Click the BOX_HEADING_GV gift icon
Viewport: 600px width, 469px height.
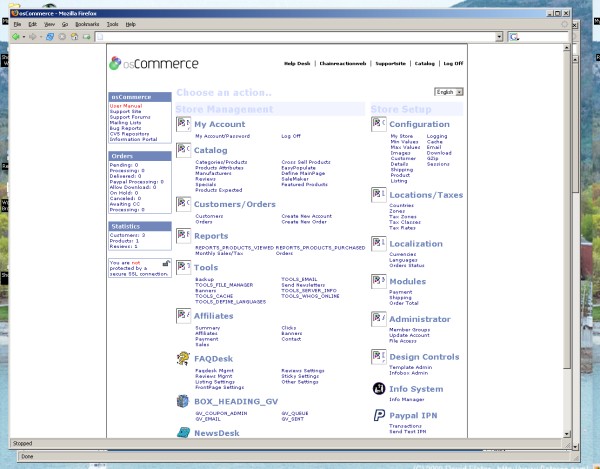click(183, 401)
